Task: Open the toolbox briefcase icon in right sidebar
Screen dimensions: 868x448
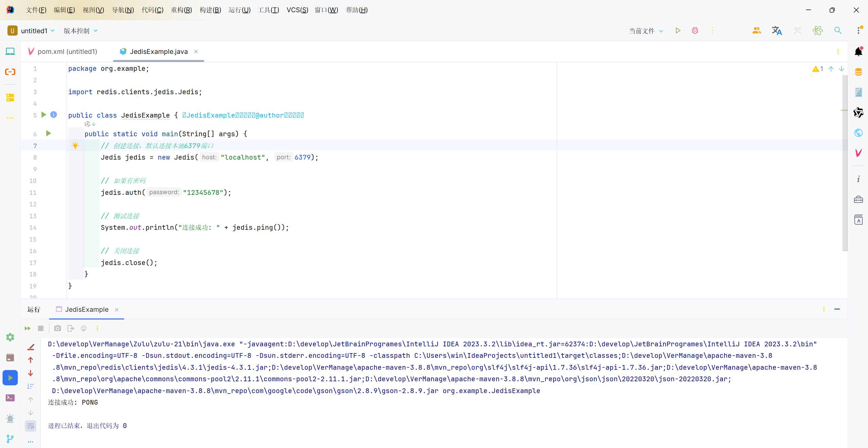Action: click(x=859, y=199)
